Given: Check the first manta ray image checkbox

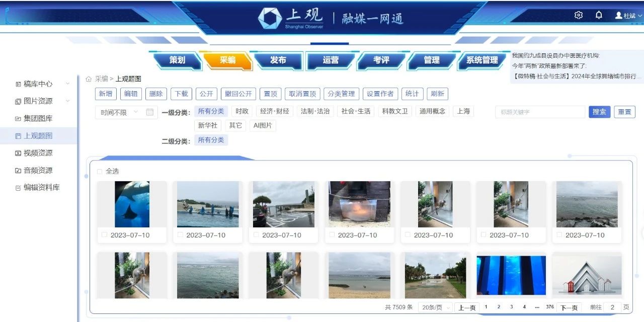Looking at the screenshot, I should (x=104, y=235).
